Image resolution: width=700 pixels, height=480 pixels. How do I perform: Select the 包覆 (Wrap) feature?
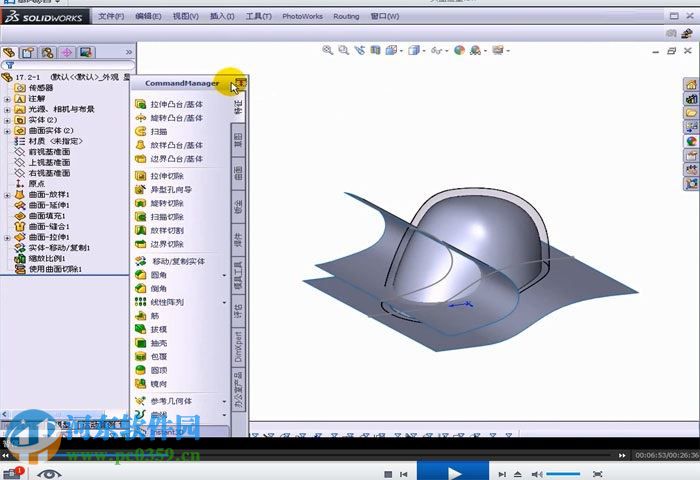pyautogui.click(x=151, y=357)
